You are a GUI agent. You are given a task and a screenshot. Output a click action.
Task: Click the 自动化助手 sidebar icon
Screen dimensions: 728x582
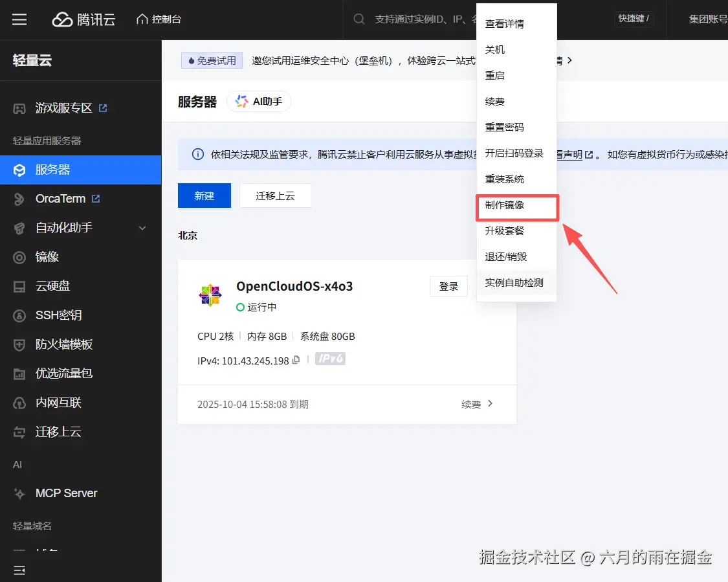[19, 228]
